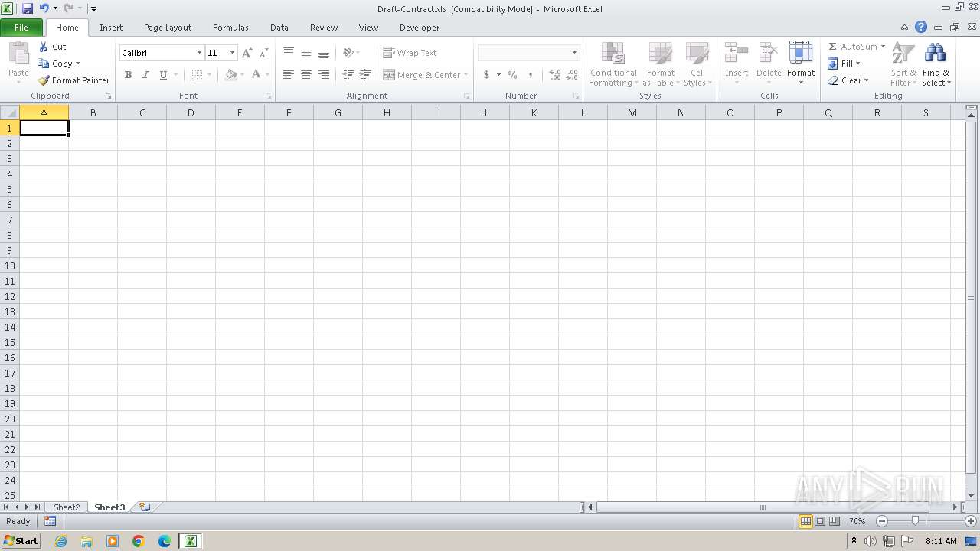980x551 pixels.
Task: Toggle Wrap Text
Action: pyautogui.click(x=410, y=53)
